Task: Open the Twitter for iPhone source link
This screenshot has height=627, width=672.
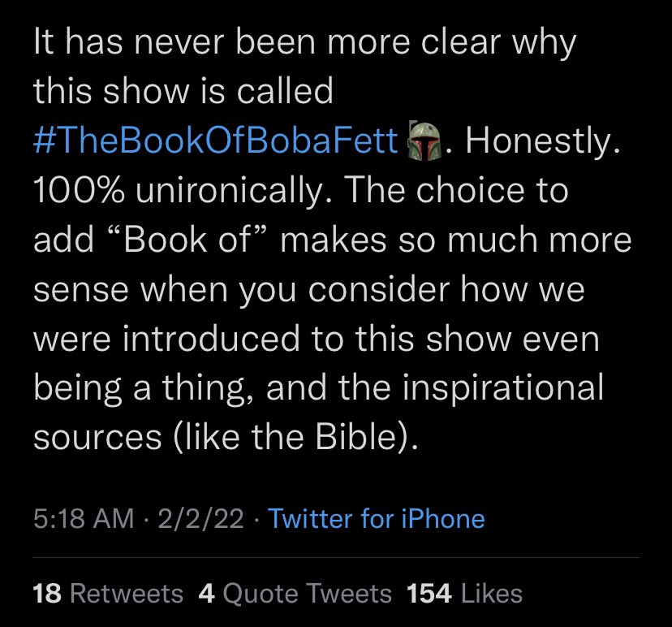Action: [x=377, y=518]
